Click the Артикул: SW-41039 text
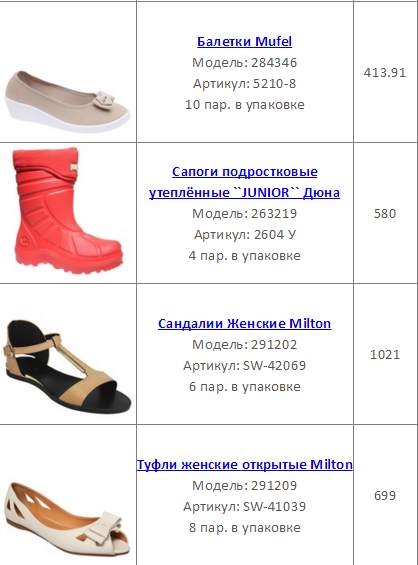The width and height of the screenshot is (418, 565). coord(244,507)
